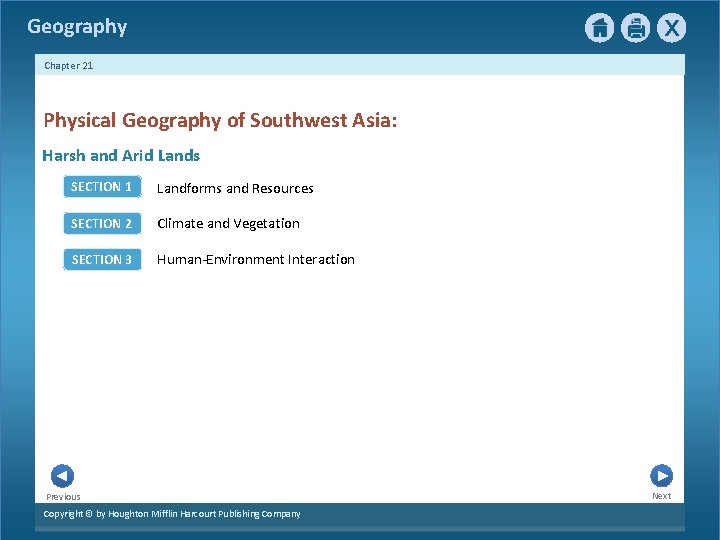Image resolution: width=720 pixels, height=540 pixels.
Task: Open the SECTION 1 button
Action: 102,186
